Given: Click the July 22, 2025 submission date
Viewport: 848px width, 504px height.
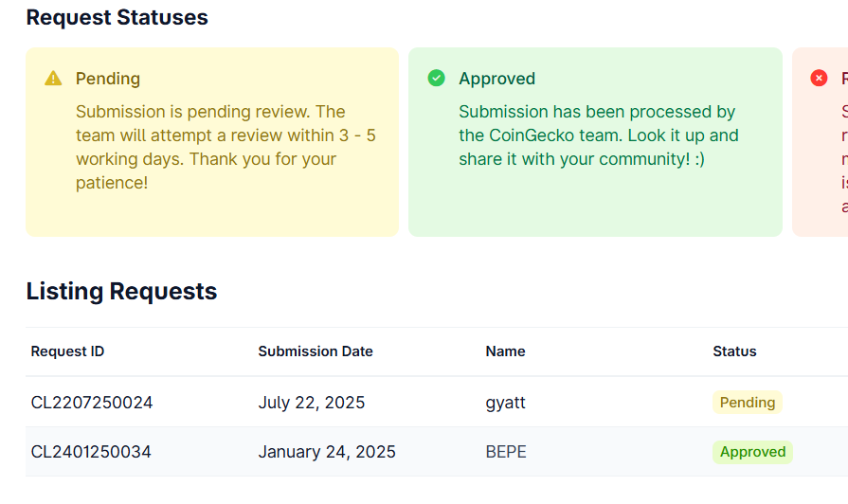Looking at the screenshot, I should tap(312, 403).
